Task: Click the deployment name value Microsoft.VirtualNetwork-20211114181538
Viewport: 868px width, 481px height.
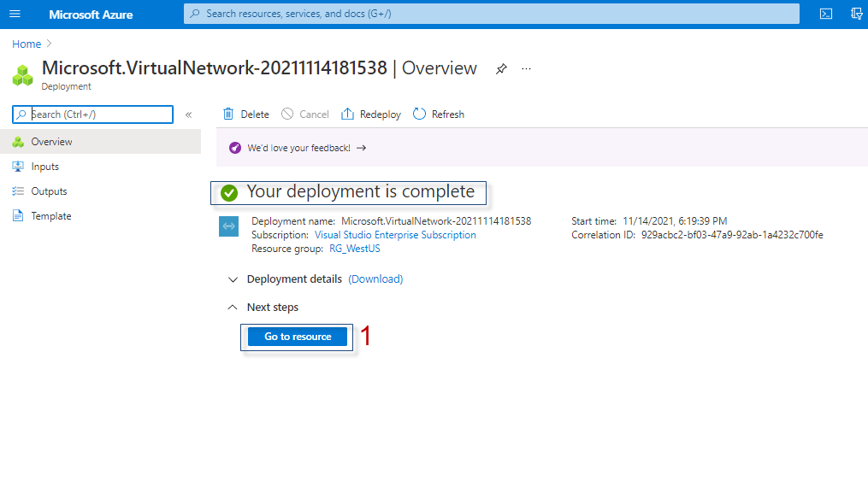Action: coord(436,221)
